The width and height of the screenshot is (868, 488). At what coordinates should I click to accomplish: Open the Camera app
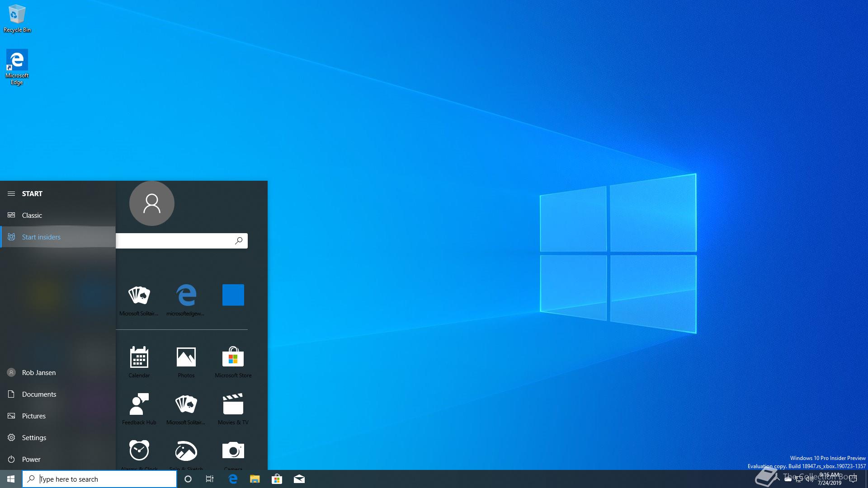pyautogui.click(x=233, y=455)
